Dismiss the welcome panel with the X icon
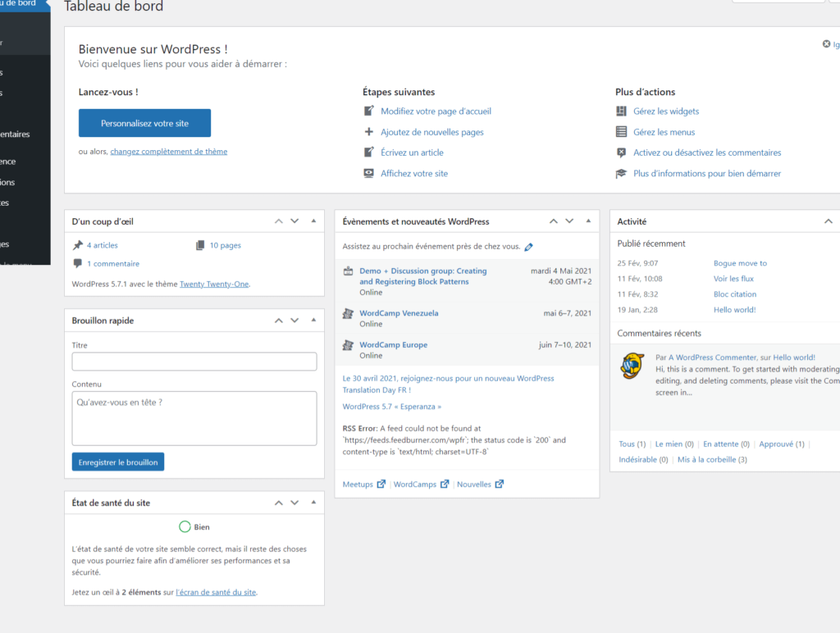 [x=826, y=44]
